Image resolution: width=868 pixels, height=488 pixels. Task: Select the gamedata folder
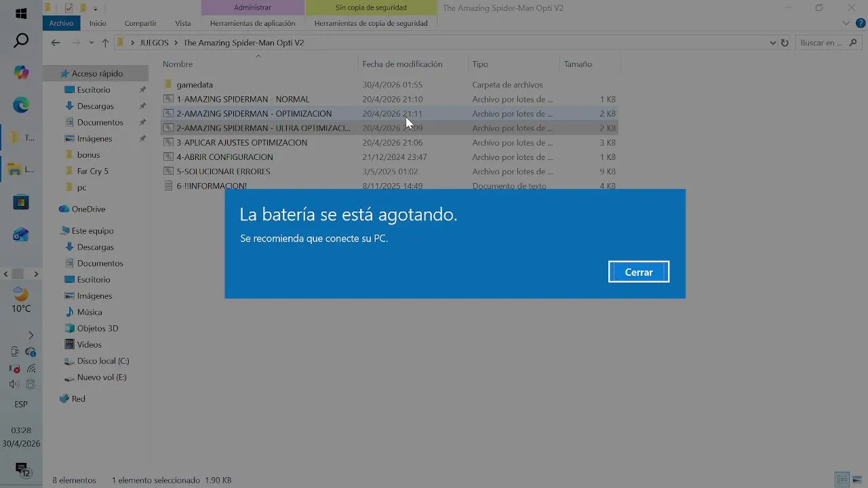[195, 85]
